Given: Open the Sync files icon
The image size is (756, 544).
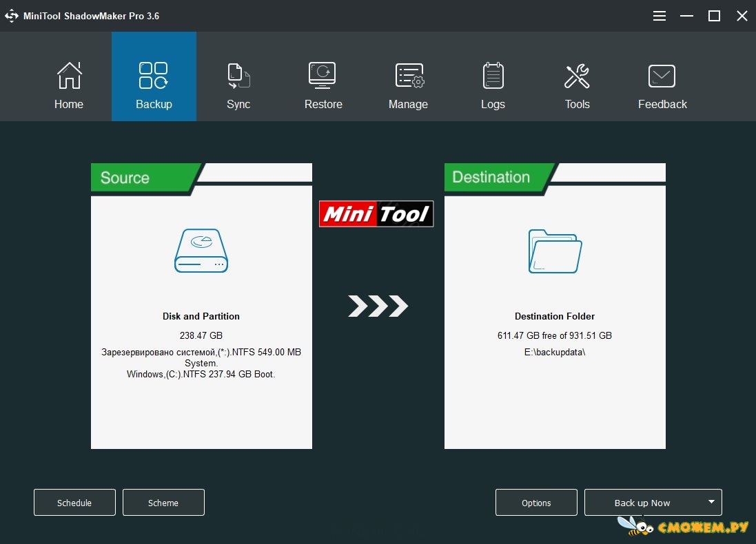Looking at the screenshot, I should 238,76.
